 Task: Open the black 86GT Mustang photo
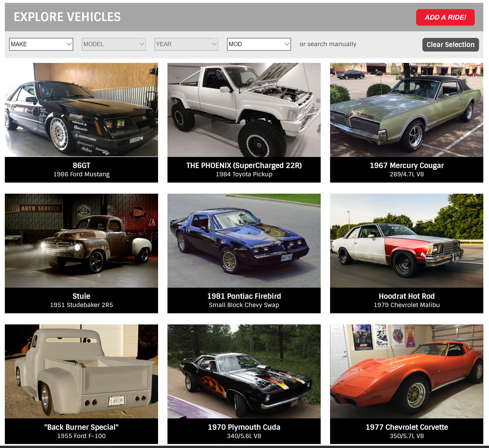[x=82, y=110]
